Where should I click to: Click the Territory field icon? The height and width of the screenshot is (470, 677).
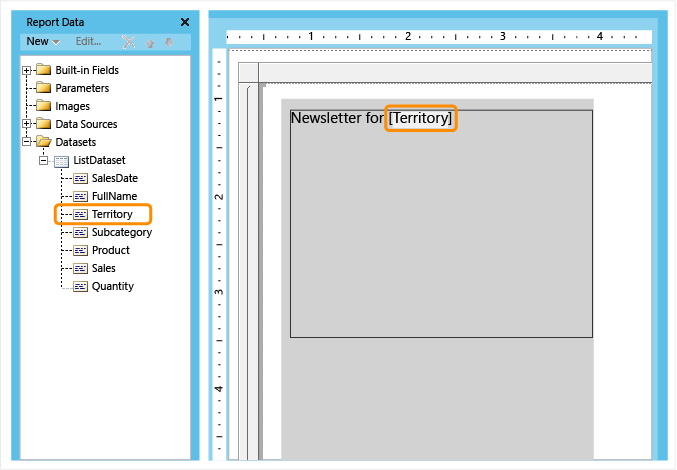coord(80,215)
